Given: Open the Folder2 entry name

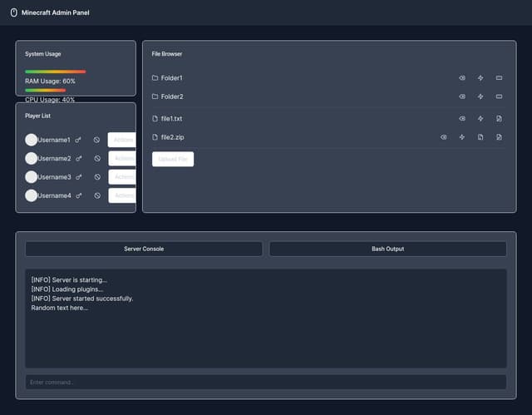Looking at the screenshot, I should [x=172, y=96].
